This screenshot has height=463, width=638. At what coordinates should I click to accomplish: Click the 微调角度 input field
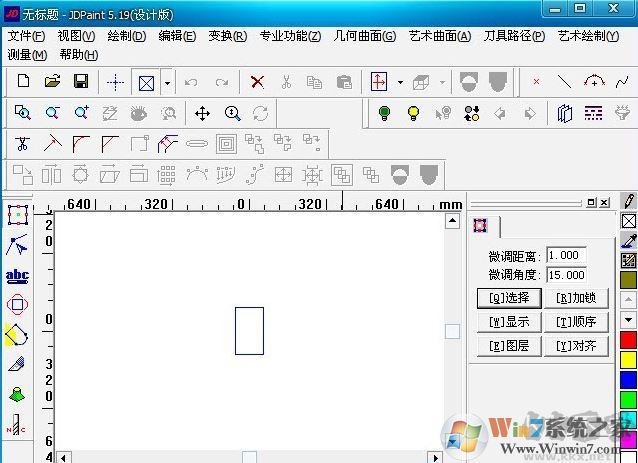(x=566, y=275)
